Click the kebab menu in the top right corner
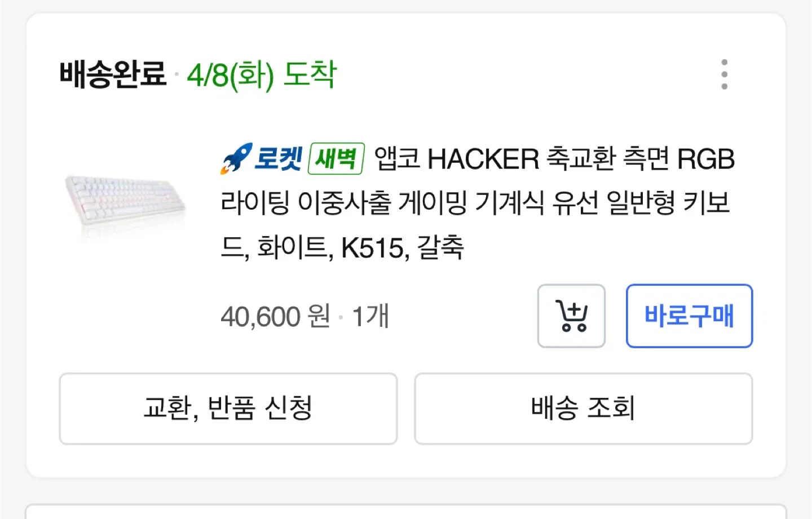 (724, 73)
